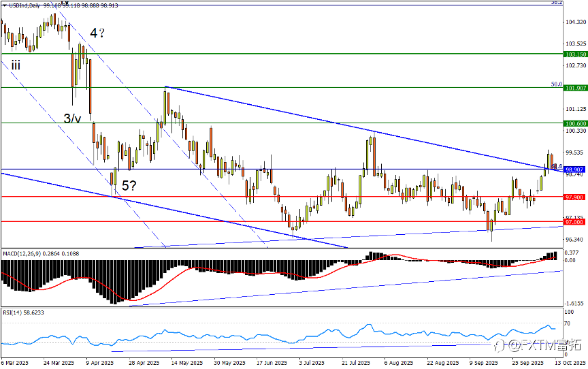Click the 9 Apr 2025 date label
The width and height of the screenshot is (588, 369).
[100, 363]
